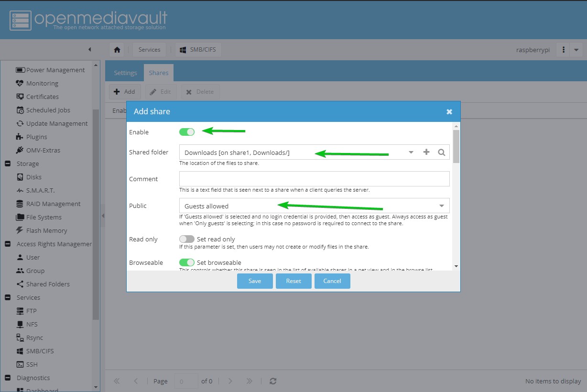Collapse the Diagnostics tree section
The height and width of the screenshot is (392, 587).
point(8,378)
